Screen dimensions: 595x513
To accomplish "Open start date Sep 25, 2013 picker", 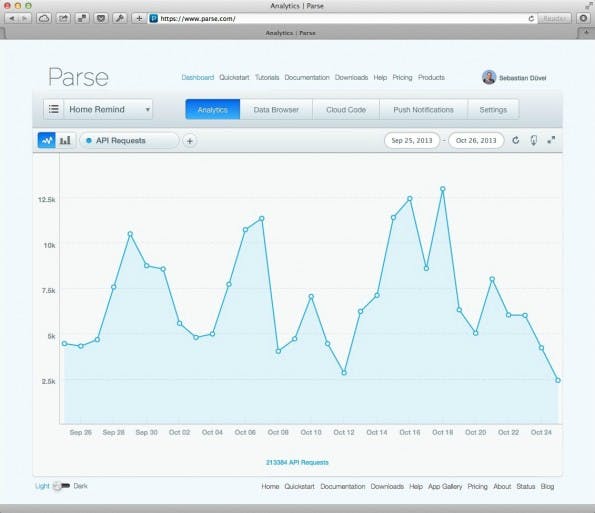I will pyautogui.click(x=412, y=140).
